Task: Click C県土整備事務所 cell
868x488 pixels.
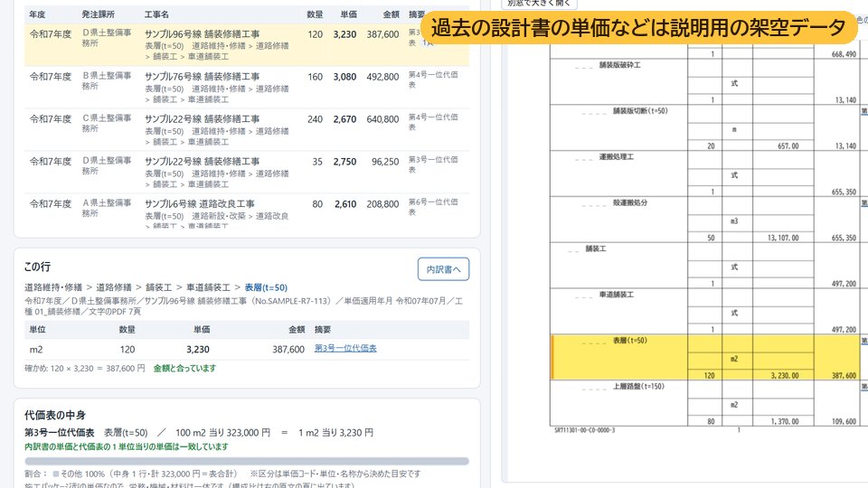Action: point(107,124)
